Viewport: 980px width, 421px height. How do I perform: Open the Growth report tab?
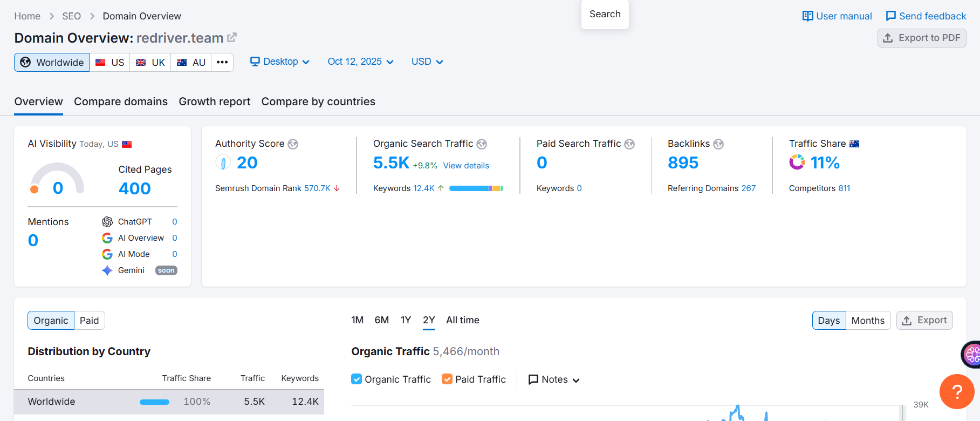coord(215,101)
